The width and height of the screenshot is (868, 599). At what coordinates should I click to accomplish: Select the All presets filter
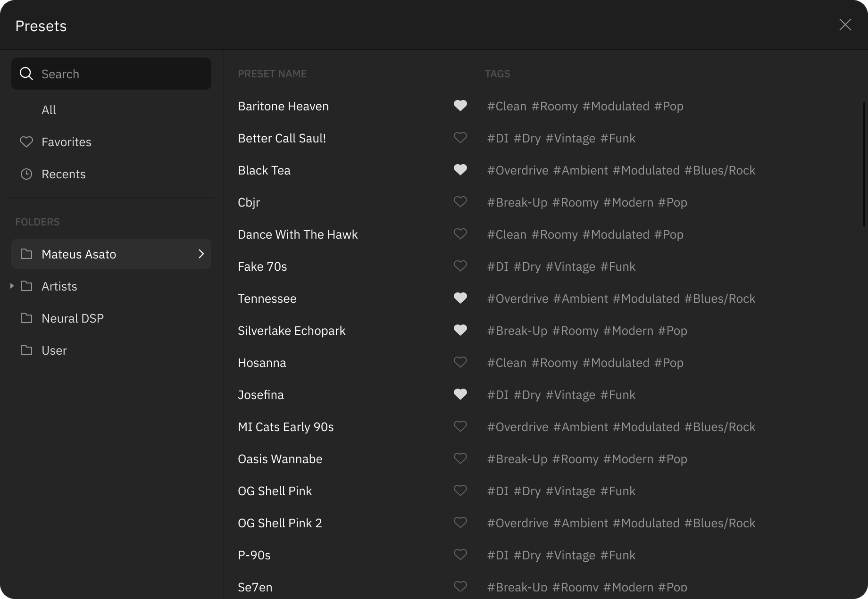click(49, 109)
